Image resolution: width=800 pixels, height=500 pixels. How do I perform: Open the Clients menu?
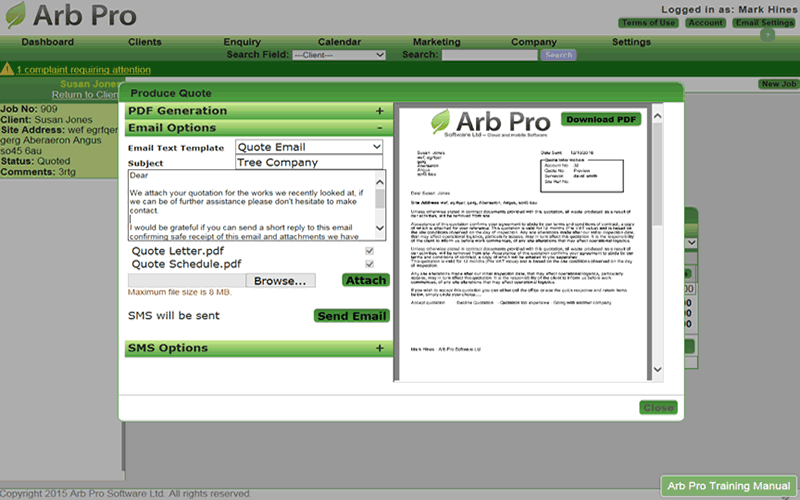click(x=144, y=42)
